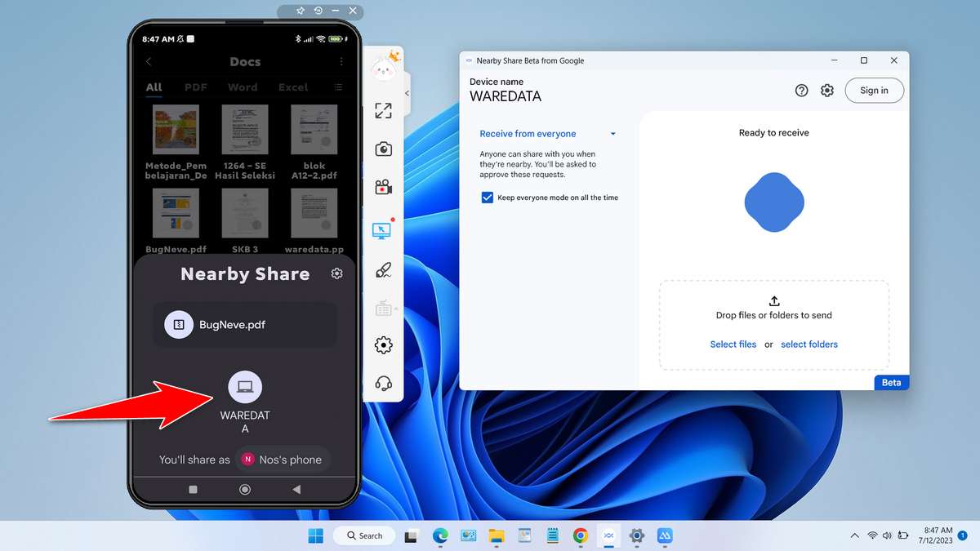The height and width of the screenshot is (551, 980).
Task: Click the crowned avatar in mirror toolbar
Action: point(384,67)
